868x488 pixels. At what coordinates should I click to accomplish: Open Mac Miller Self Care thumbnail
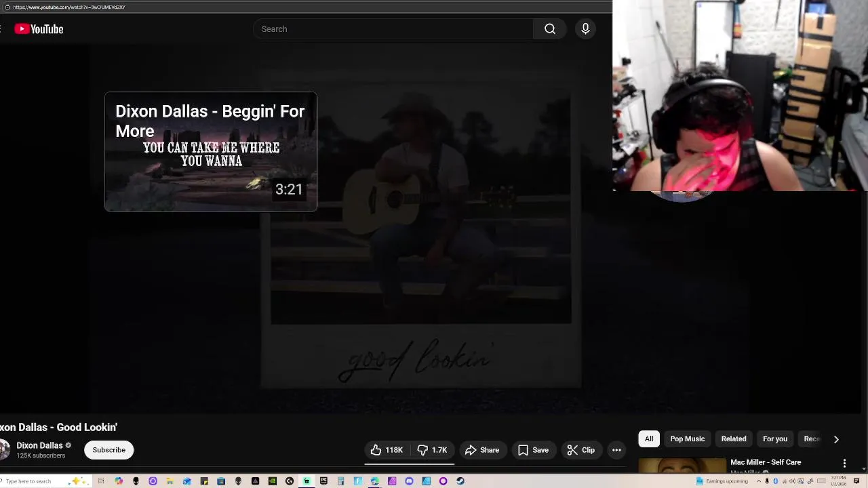682,466
